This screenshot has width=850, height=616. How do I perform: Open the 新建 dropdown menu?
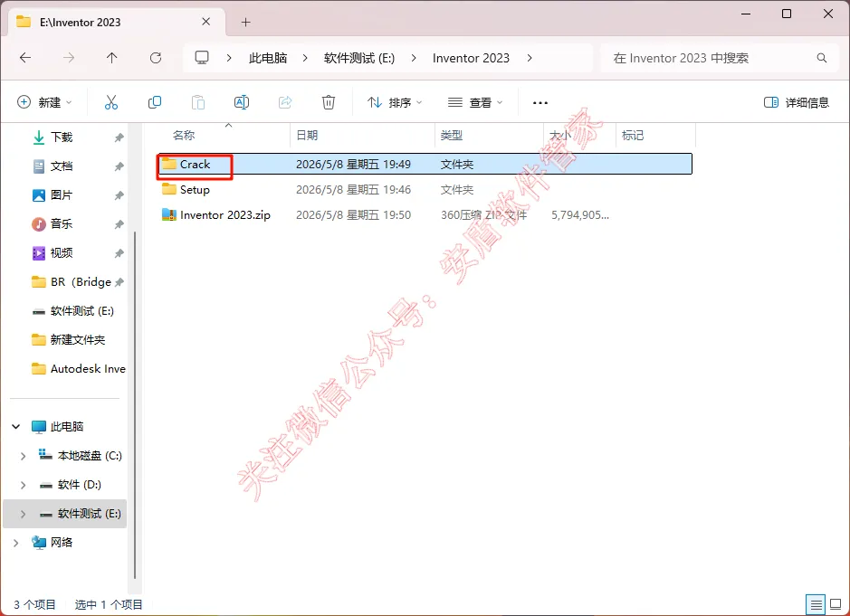click(44, 102)
